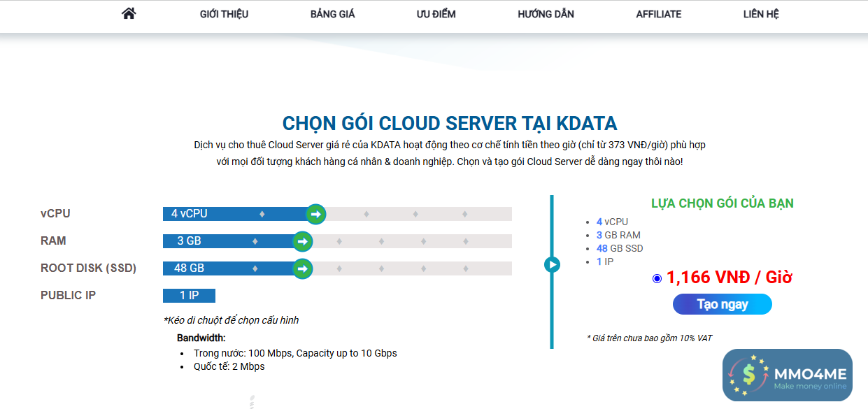Click the RAM row label
This screenshot has width=868, height=409.
53,241
